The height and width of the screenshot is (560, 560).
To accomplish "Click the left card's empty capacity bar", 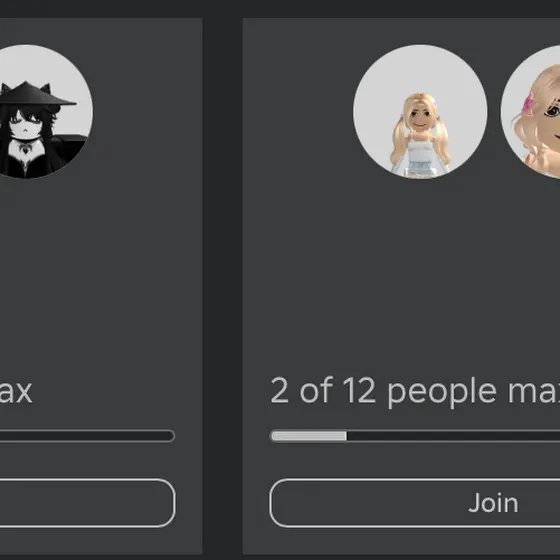I will click(x=87, y=436).
